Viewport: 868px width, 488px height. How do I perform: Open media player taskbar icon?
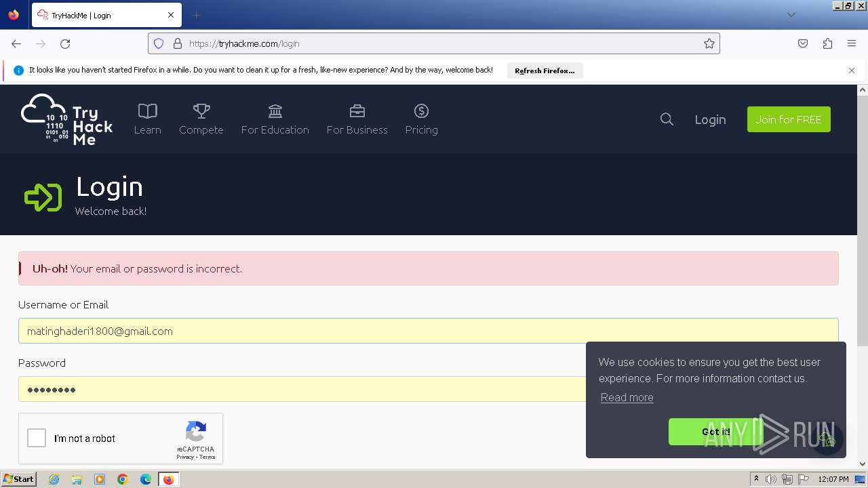(100, 479)
